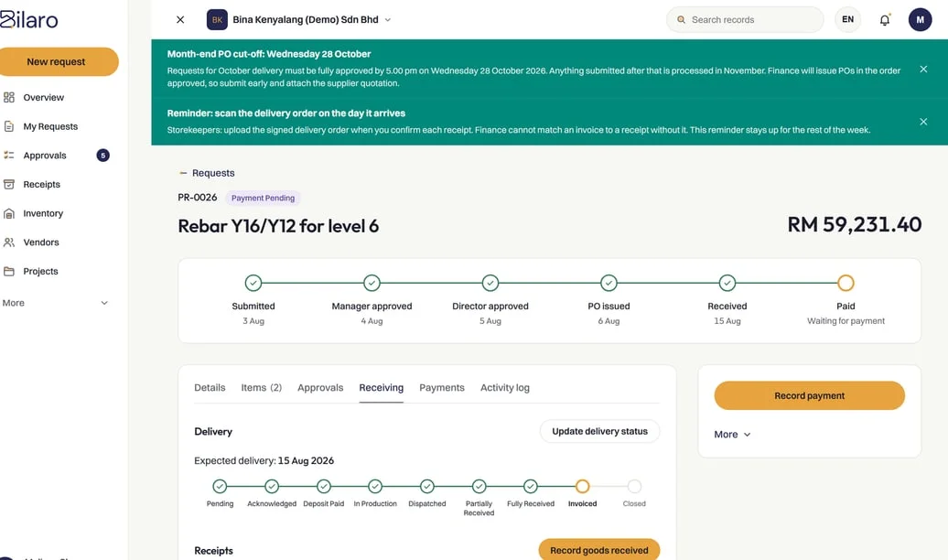Open the Overview grid icon

point(9,97)
